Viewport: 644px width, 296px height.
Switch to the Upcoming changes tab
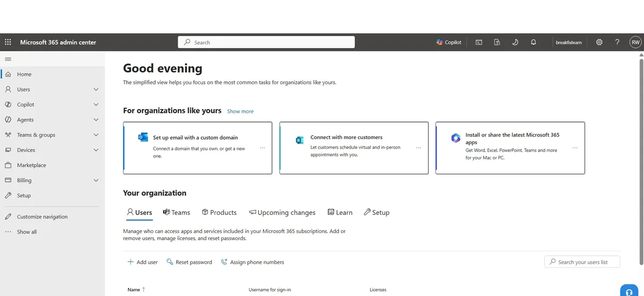pyautogui.click(x=282, y=213)
